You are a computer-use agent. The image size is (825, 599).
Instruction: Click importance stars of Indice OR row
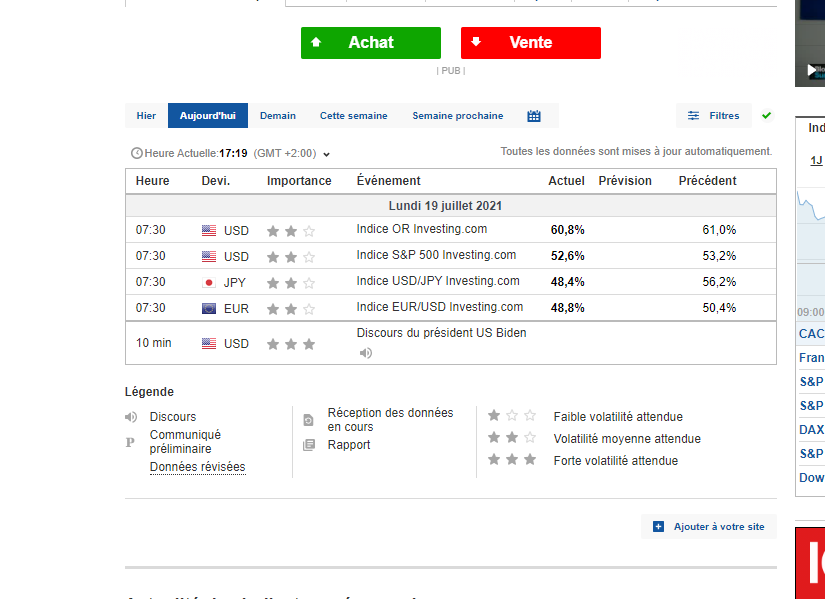tap(291, 231)
